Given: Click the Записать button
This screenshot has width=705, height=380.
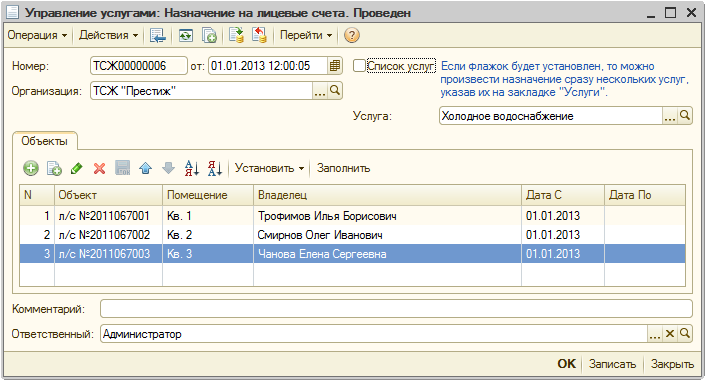Looking at the screenshot, I should (x=612, y=364).
